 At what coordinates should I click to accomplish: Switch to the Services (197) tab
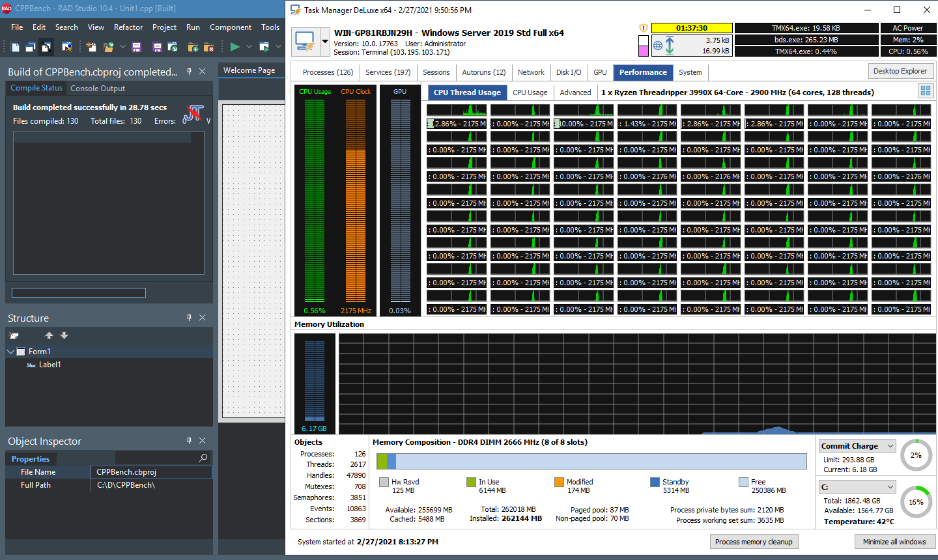point(388,72)
